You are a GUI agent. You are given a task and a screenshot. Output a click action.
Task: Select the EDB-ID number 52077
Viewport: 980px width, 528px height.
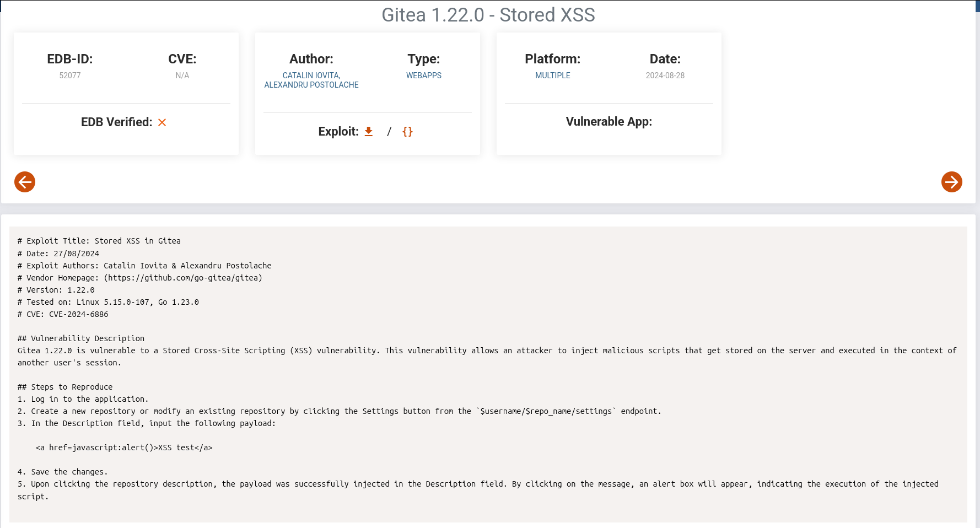70,76
